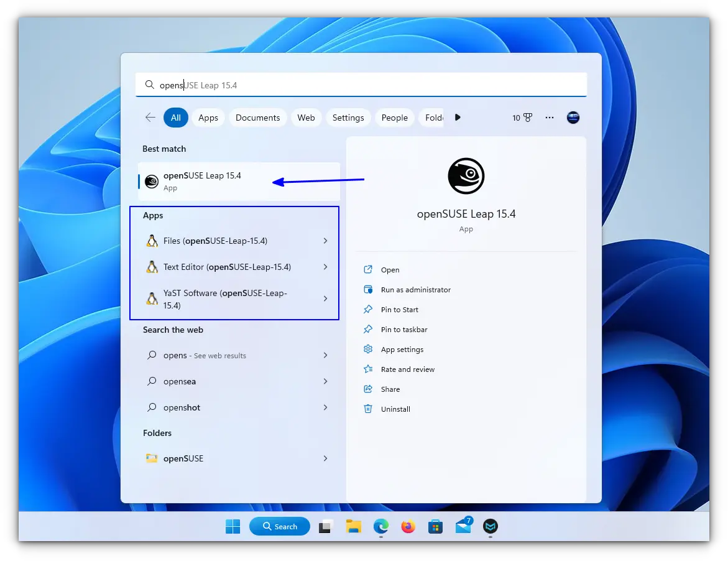Click the user profile avatar

(x=573, y=118)
